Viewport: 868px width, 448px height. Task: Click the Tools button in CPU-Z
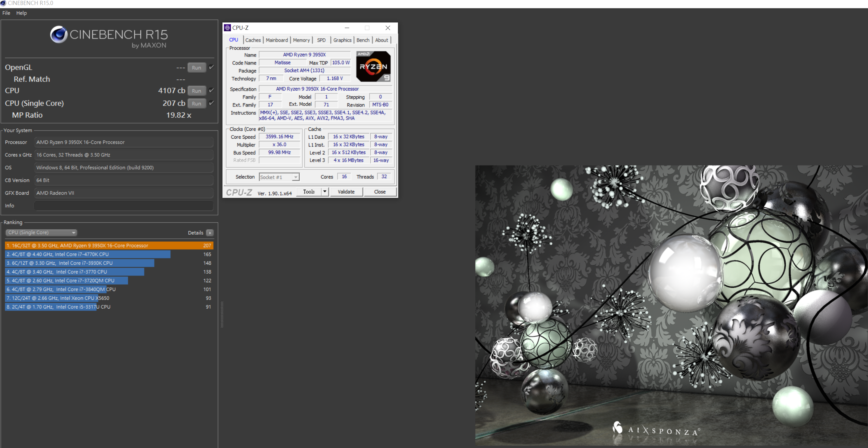309,192
